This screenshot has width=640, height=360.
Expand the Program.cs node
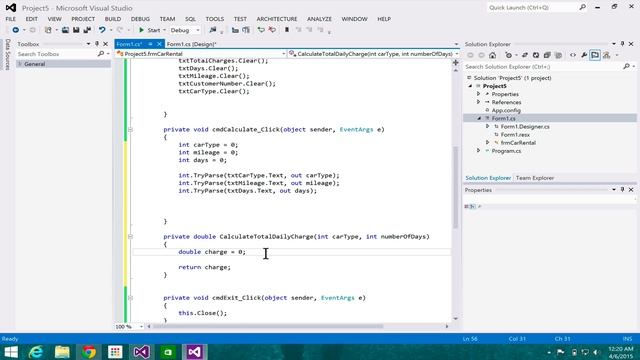click(479, 151)
